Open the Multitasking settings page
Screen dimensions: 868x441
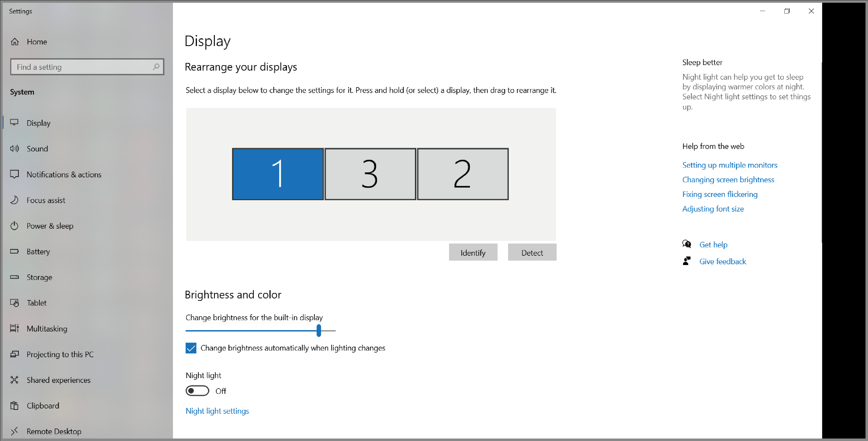pos(47,328)
